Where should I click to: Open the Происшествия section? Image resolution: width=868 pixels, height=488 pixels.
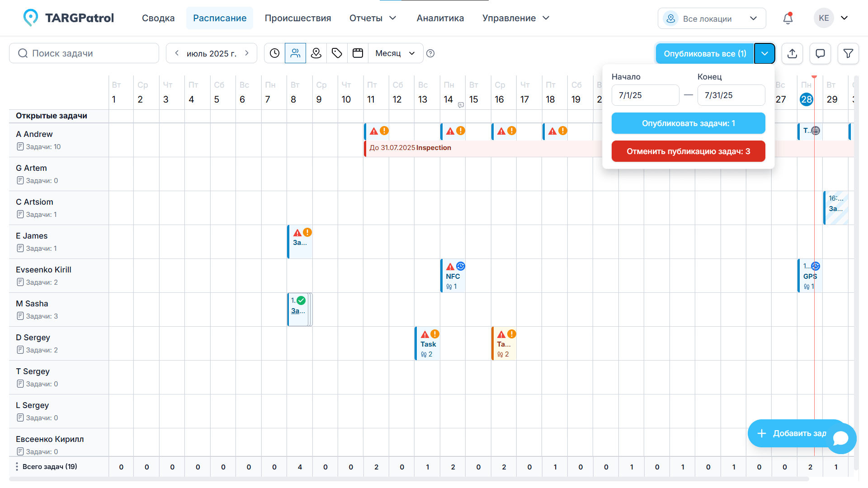coord(298,18)
